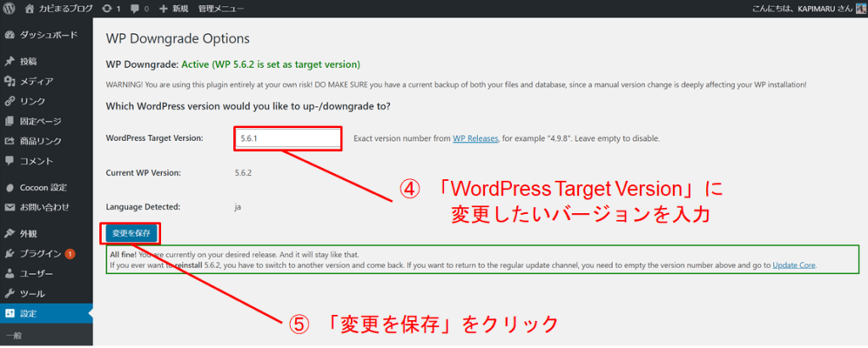The image size is (868, 348).
Task: Follow the Update Core link
Action: click(794, 265)
